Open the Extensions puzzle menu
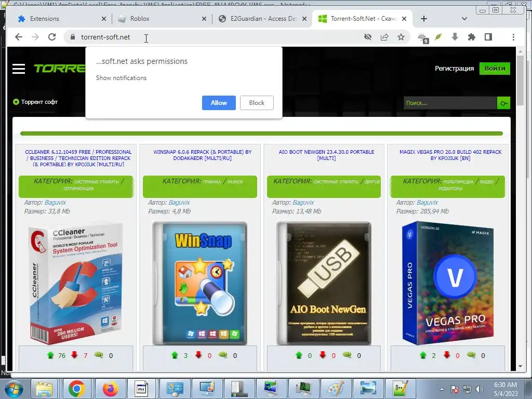The width and height of the screenshot is (532, 399). pyautogui.click(x=472, y=37)
